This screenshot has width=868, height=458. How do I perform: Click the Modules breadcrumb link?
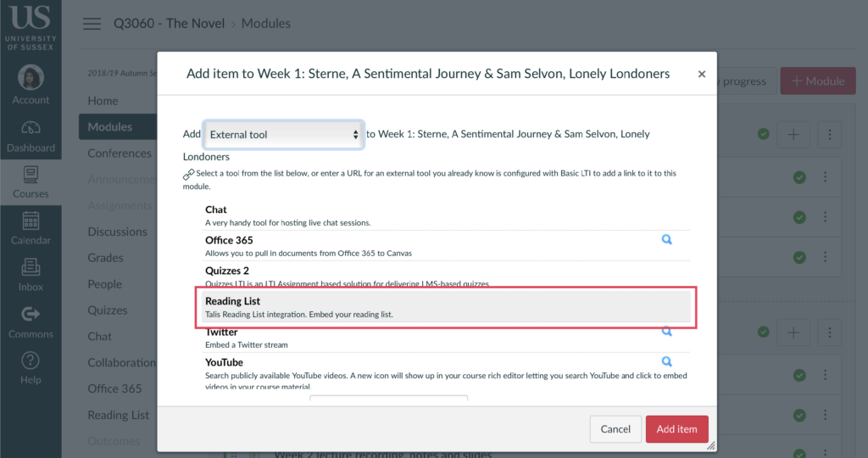tap(265, 23)
